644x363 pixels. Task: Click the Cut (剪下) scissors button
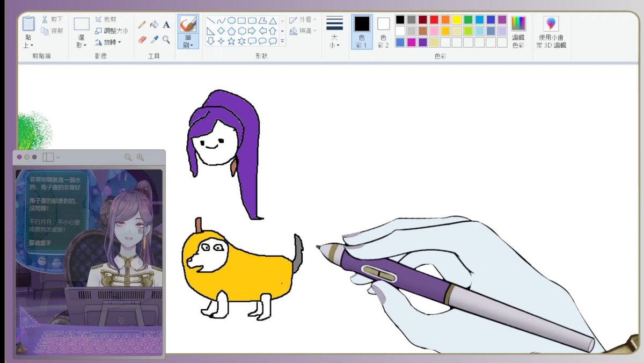pyautogui.click(x=52, y=20)
